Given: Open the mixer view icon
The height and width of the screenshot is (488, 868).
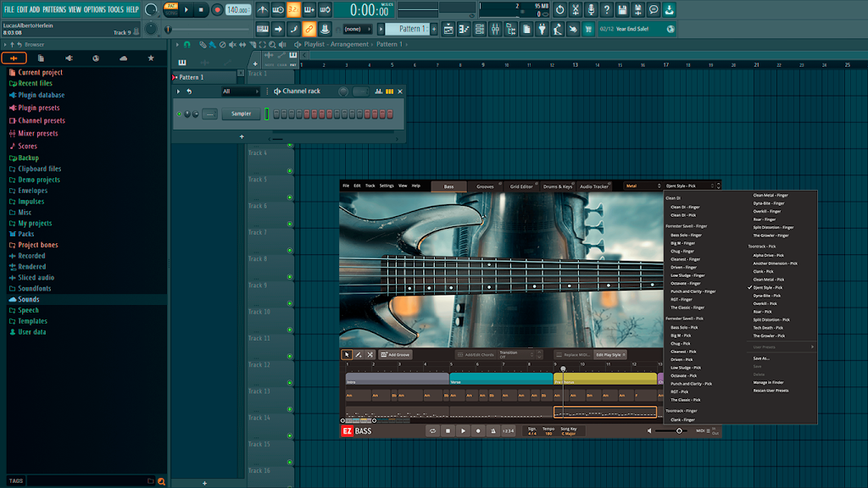Looking at the screenshot, I should (495, 29).
